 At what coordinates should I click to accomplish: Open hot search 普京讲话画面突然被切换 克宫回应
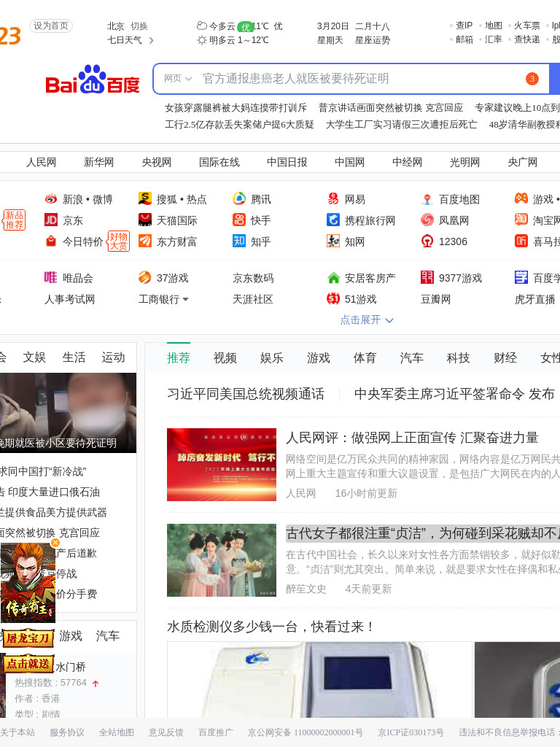click(391, 108)
